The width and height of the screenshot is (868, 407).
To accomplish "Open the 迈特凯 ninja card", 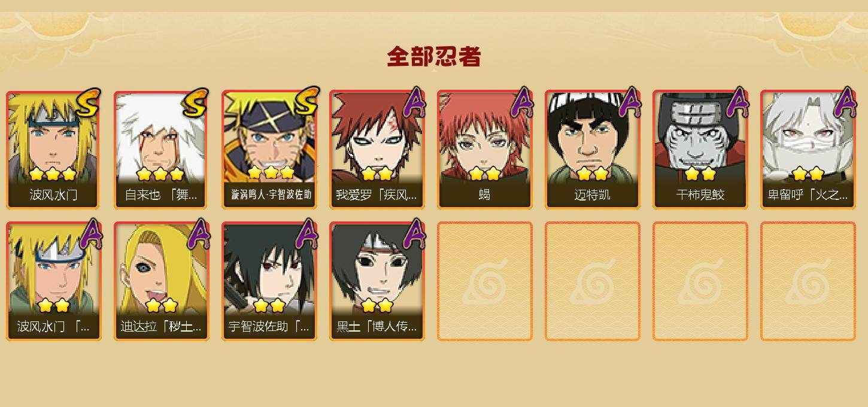I will (592, 150).
